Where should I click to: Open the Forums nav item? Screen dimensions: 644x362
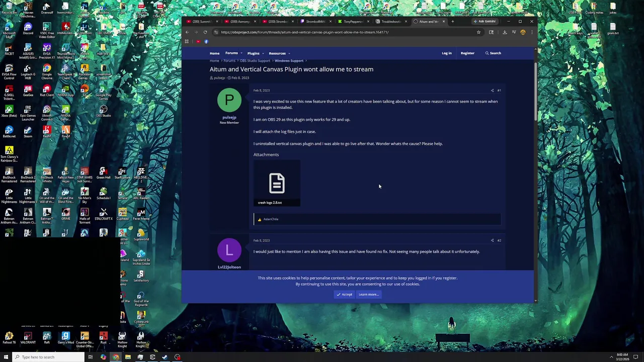(x=231, y=53)
